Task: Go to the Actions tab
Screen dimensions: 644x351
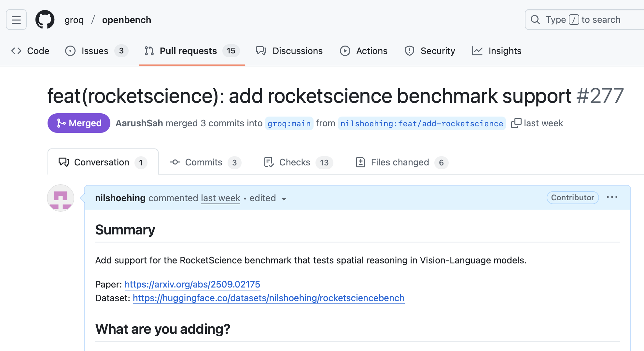Action: coord(364,51)
